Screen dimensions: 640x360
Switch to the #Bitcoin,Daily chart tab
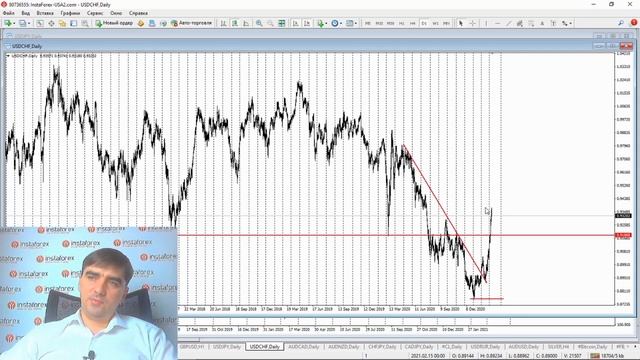592,347
